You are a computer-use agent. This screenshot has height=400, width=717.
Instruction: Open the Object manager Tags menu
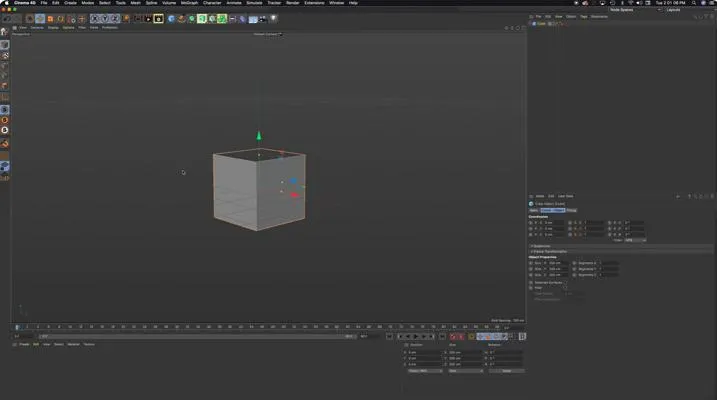583,16
